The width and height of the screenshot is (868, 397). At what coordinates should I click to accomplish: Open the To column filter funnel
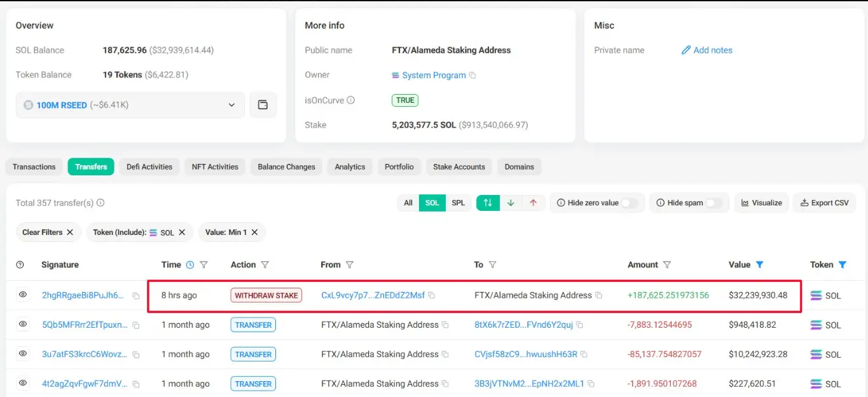pyautogui.click(x=492, y=265)
